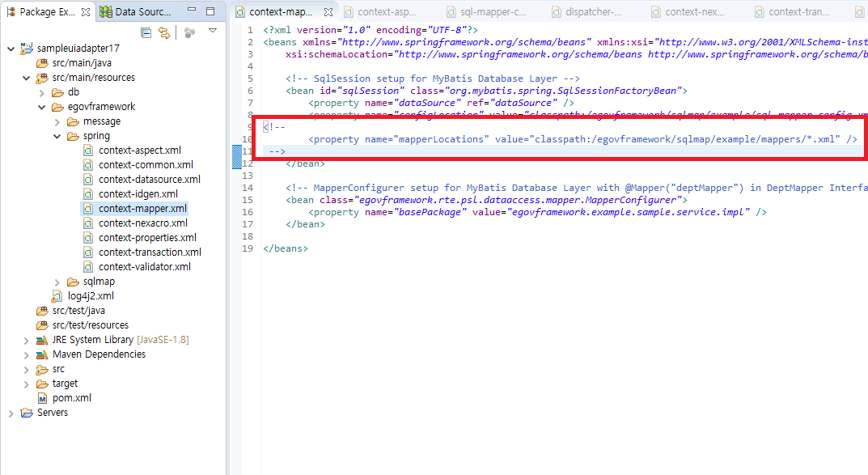
Task: Switch to the Data Source Explorer tab
Action: (x=136, y=12)
